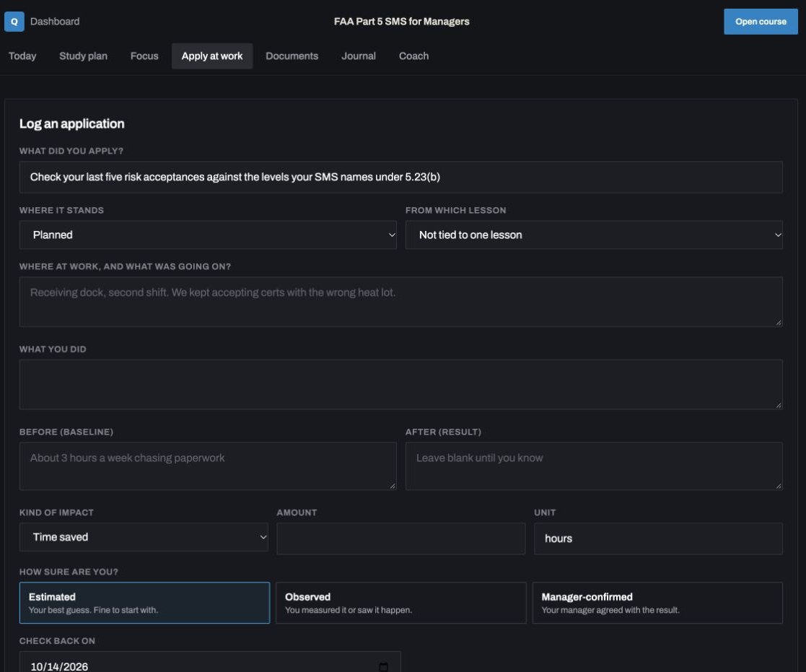Viewport: 806px width, 672px height.
Task: Click into the What you did text area
Action: [x=401, y=385]
